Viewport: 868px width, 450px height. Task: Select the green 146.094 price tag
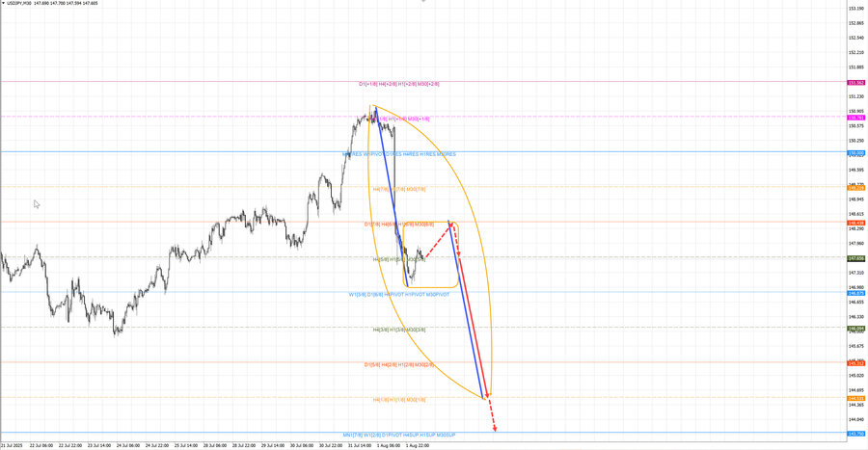[x=855, y=329]
